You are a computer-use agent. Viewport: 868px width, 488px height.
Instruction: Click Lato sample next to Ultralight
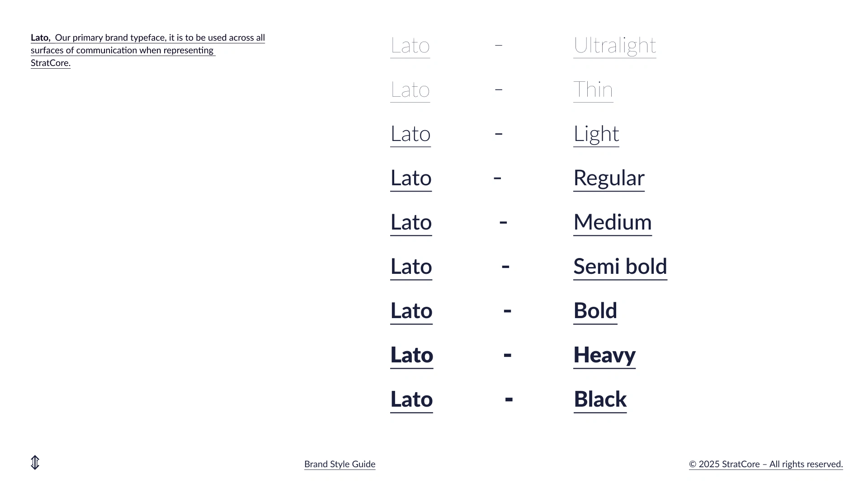click(410, 46)
